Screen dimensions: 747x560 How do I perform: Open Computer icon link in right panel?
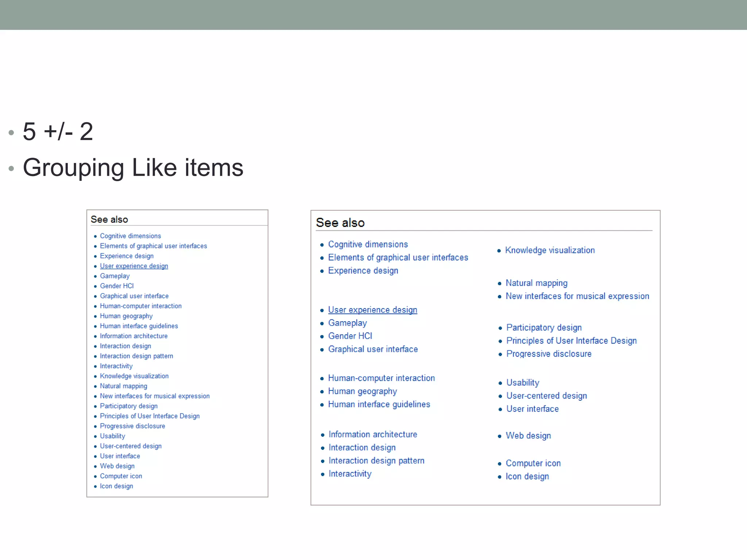(x=533, y=463)
